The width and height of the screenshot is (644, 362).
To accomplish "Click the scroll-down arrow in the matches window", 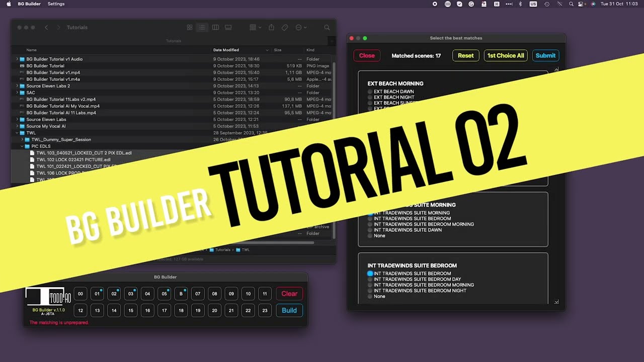I will point(556,302).
